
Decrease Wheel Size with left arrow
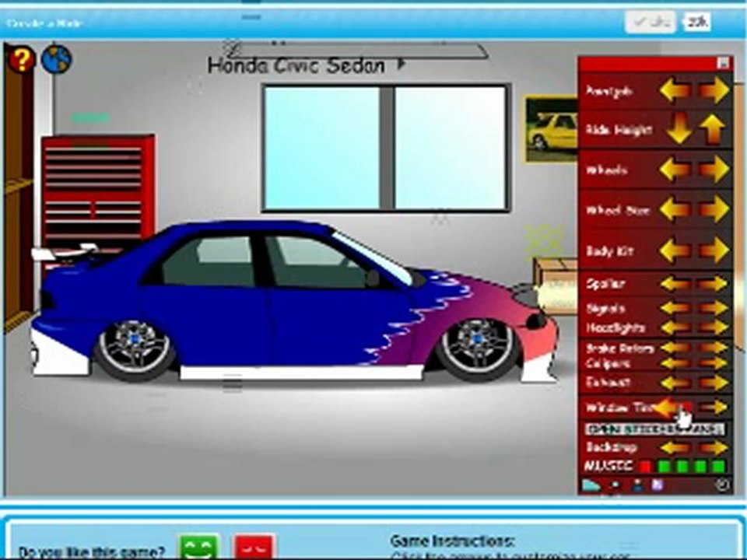pos(675,209)
